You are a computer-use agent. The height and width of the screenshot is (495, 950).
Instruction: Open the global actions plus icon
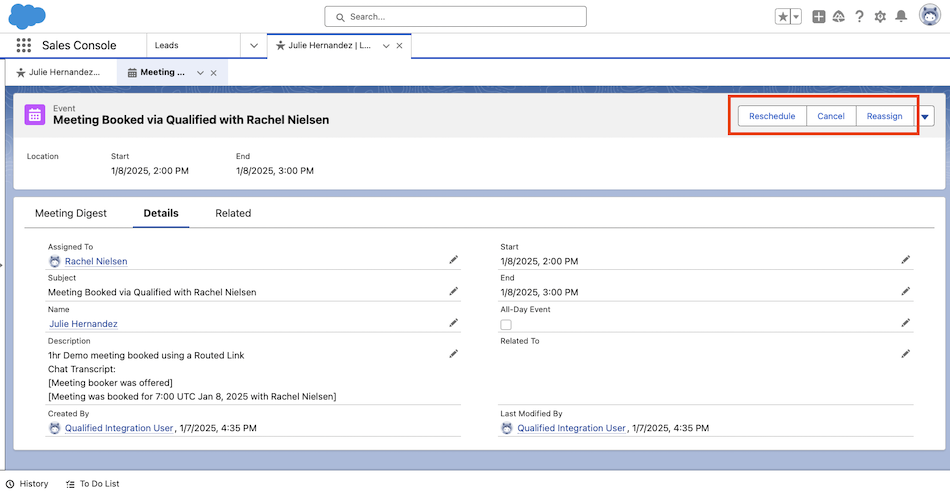point(819,17)
